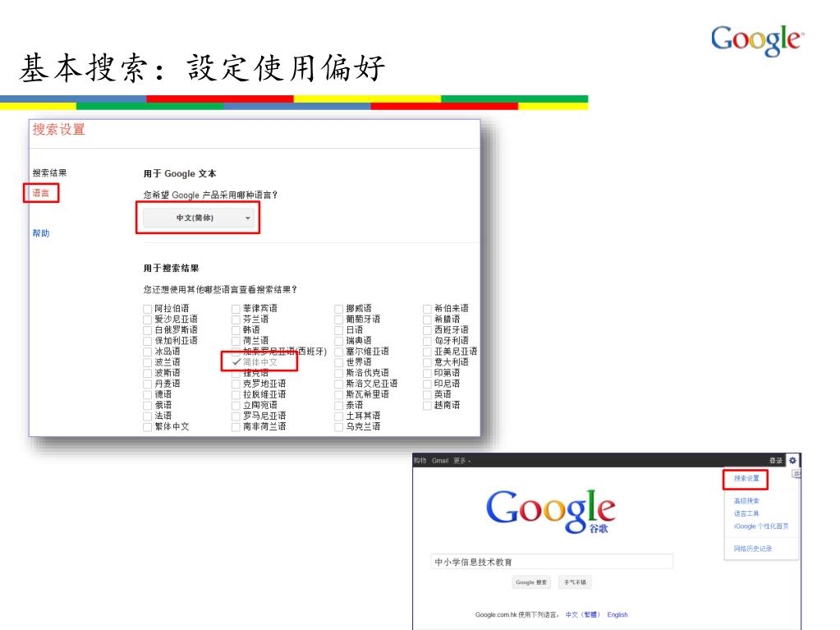Click 高级搜索 in the gear menu
This screenshot has width=840, height=630.
746,501
